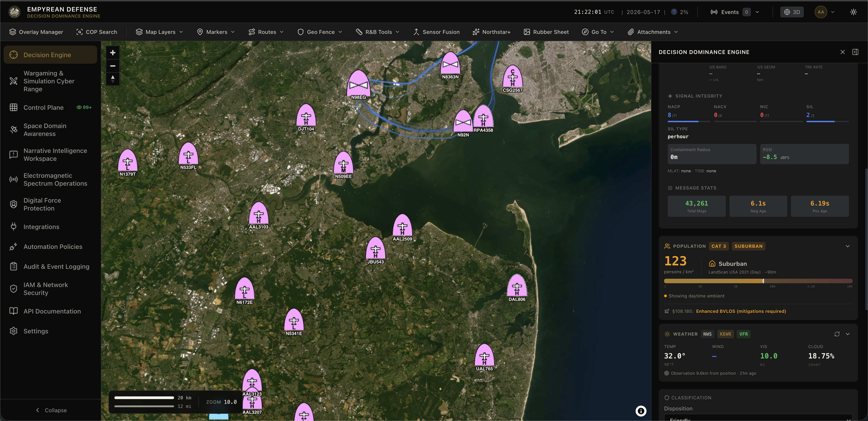Select the JBU543 aircraft marker
868x421 pixels.
tap(375, 250)
